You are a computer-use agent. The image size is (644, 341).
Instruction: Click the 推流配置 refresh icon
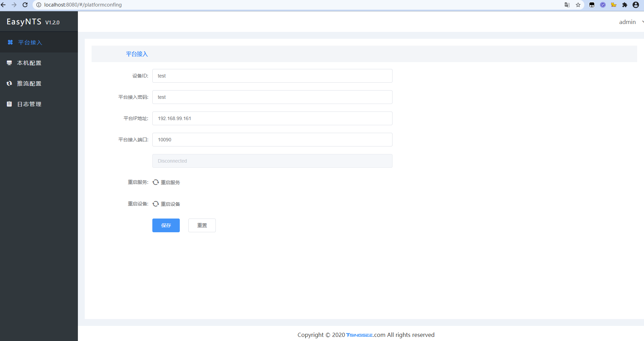click(9, 83)
